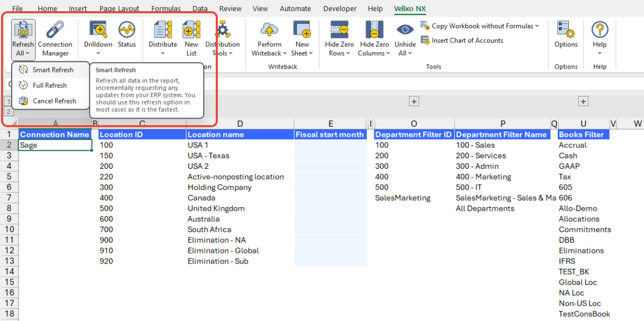Switch to the Data tab
The width and height of the screenshot is (644, 321).
[x=200, y=9]
